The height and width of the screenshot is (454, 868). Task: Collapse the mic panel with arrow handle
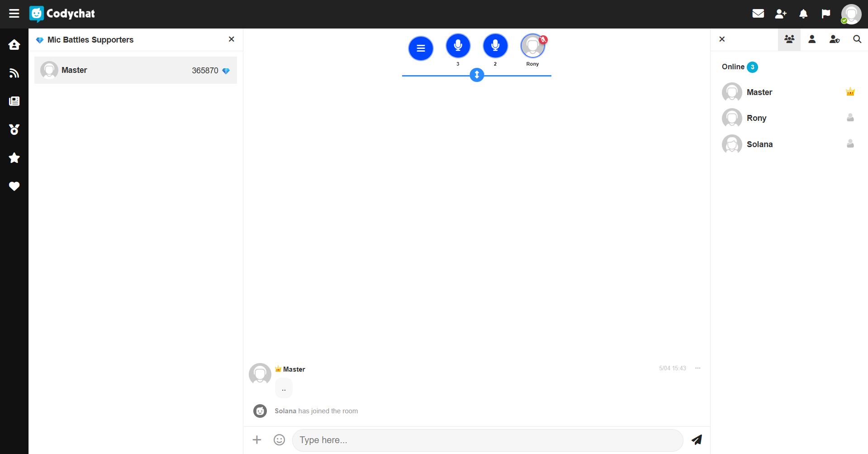pos(477,75)
